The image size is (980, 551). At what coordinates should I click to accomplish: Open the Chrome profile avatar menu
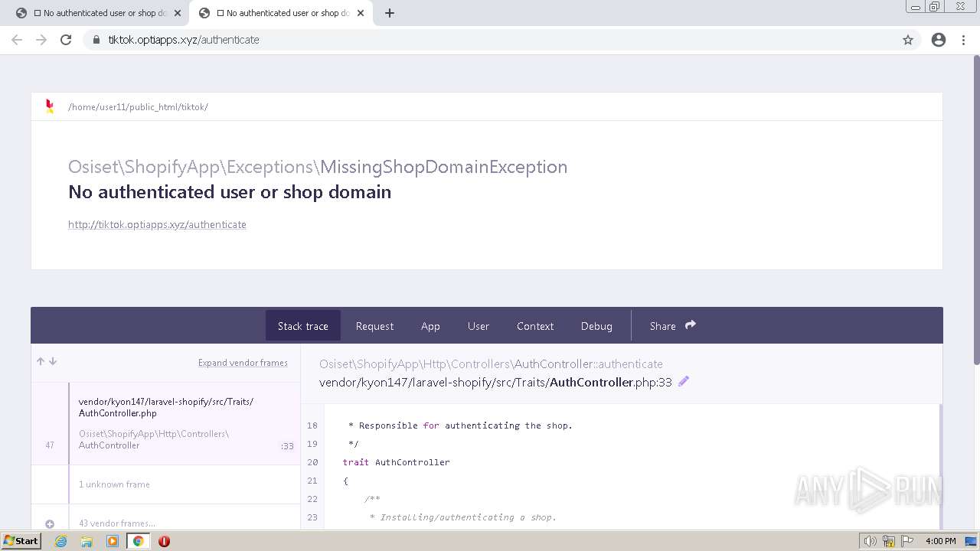click(939, 40)
